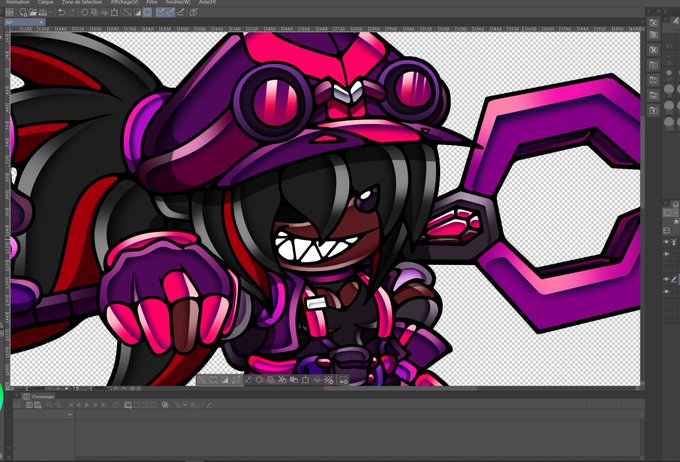The height and width of the screenshot is (462, 680).
Task: Toggle Snap to special ruler in command bar
Action: 170,12
